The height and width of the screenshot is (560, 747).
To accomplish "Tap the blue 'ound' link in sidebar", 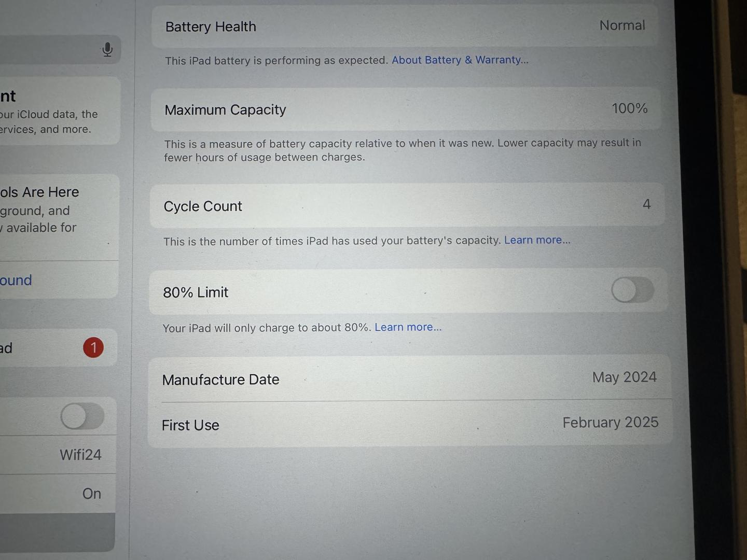I will (x=16, y=281).
